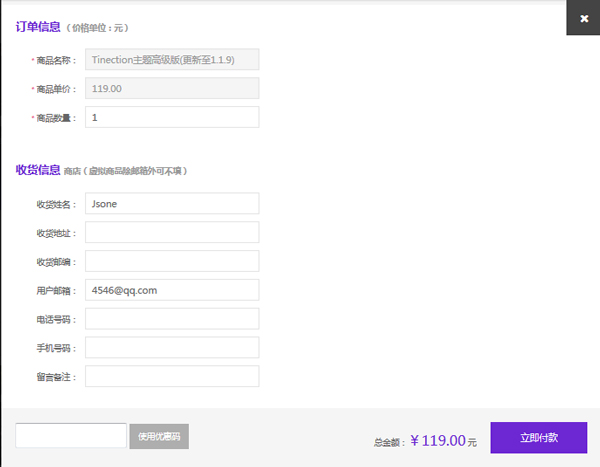Click the 电话号码 phone number field
The height and width of the screenshot is (467, 600).
coord(172,319)
